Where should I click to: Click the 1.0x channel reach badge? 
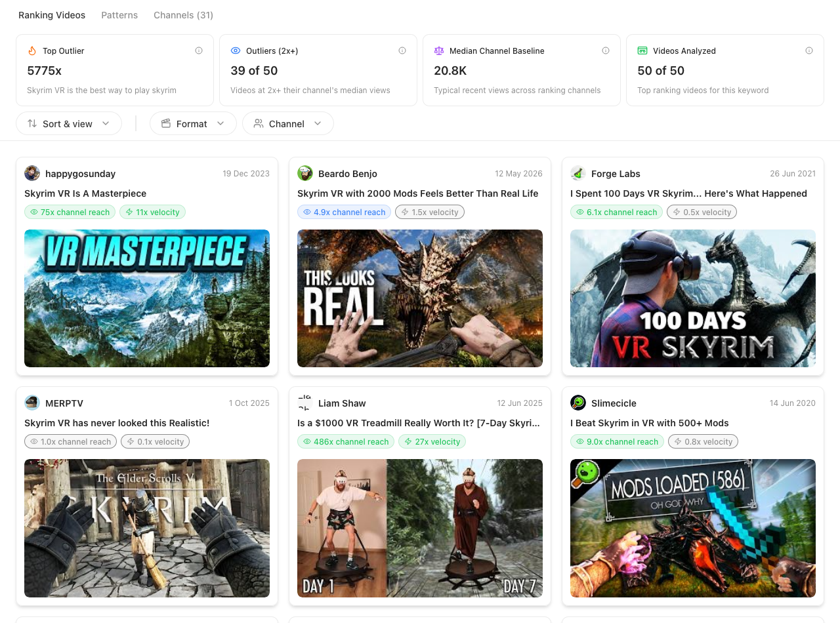pyautogui.click(x=70, y=441)
